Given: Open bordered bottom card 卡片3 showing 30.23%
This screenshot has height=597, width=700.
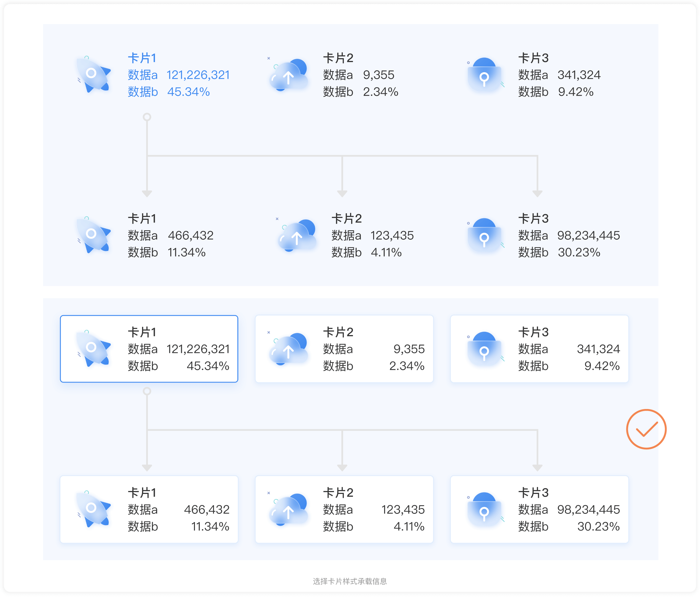Looking at the screenshot, I should click(x=539, y=509).
